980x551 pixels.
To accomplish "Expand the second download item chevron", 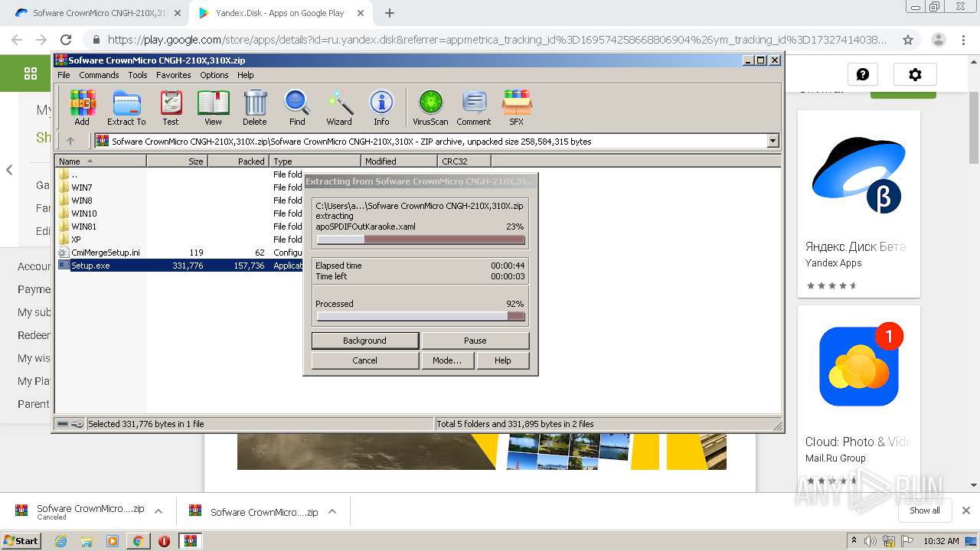I will click(332, 511).
